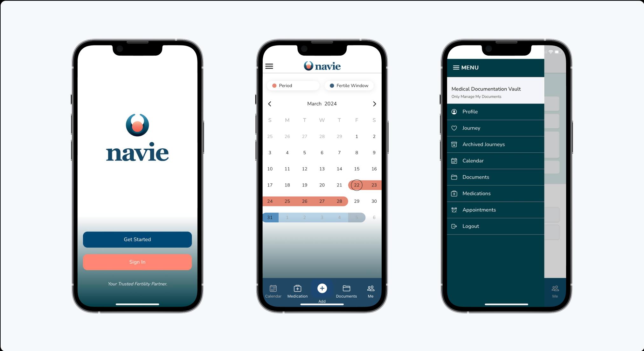Open the Journey section from menu
The width and height of the screenshot is (644, 351).
472,128
